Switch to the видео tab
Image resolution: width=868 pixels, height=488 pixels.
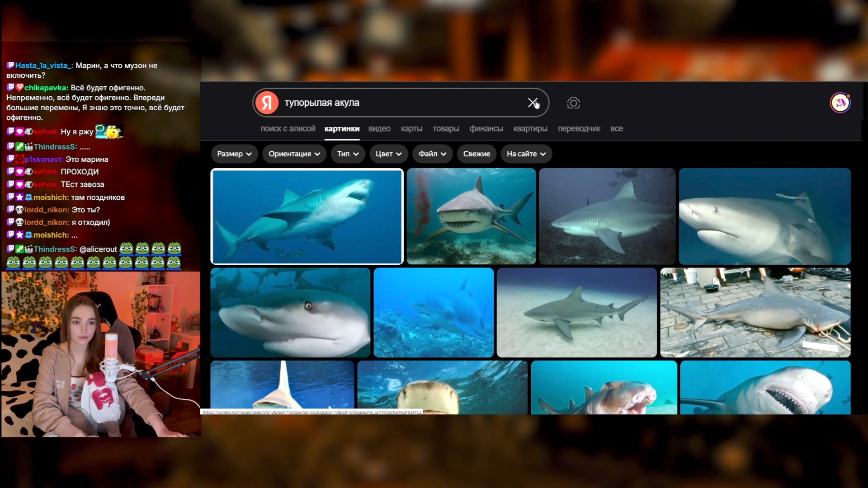(x=379, y=129)
